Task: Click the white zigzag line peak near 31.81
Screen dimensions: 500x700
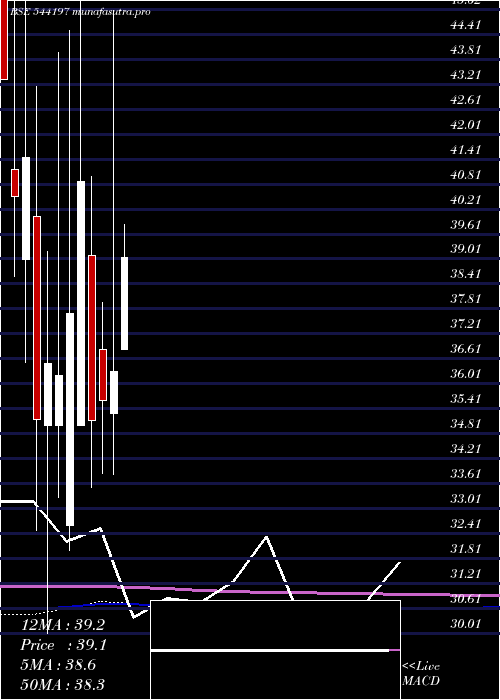Action: [x=267, y=537]
